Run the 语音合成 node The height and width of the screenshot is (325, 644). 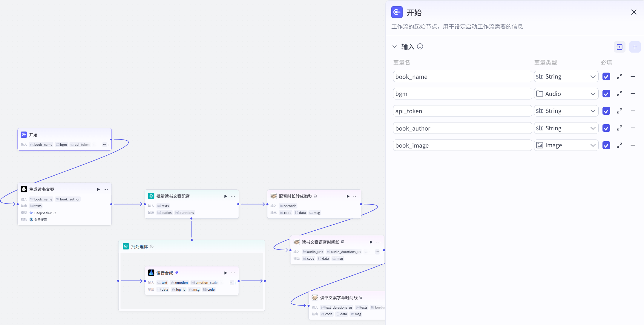point(226,273)
